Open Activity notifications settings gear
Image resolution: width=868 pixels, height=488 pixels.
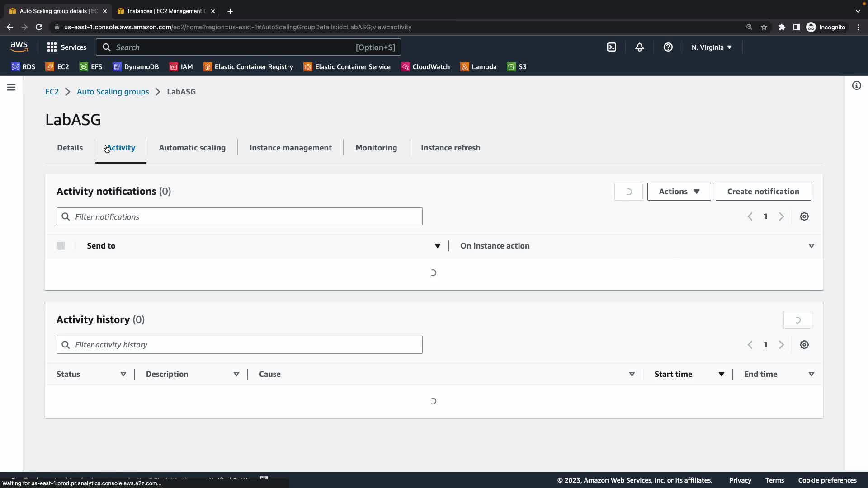click(804, 216)
